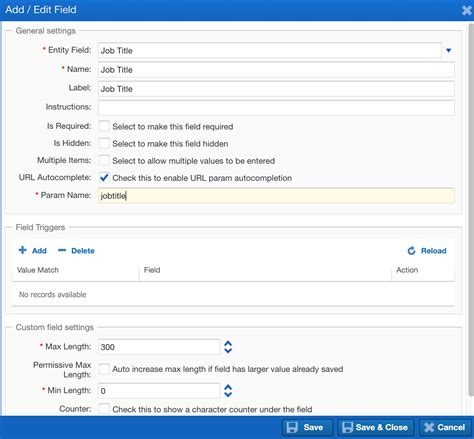The height and width of the screenshot is (439, 474).
Task: Open the Entity Field dropdown arrow
Action: point(449,50)
